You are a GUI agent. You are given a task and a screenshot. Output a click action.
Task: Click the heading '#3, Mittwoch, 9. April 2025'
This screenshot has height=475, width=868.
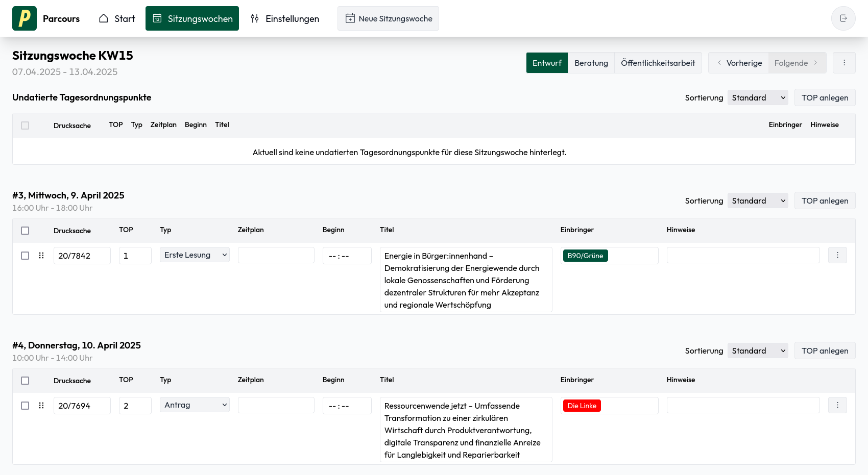[x=68, y=195]
